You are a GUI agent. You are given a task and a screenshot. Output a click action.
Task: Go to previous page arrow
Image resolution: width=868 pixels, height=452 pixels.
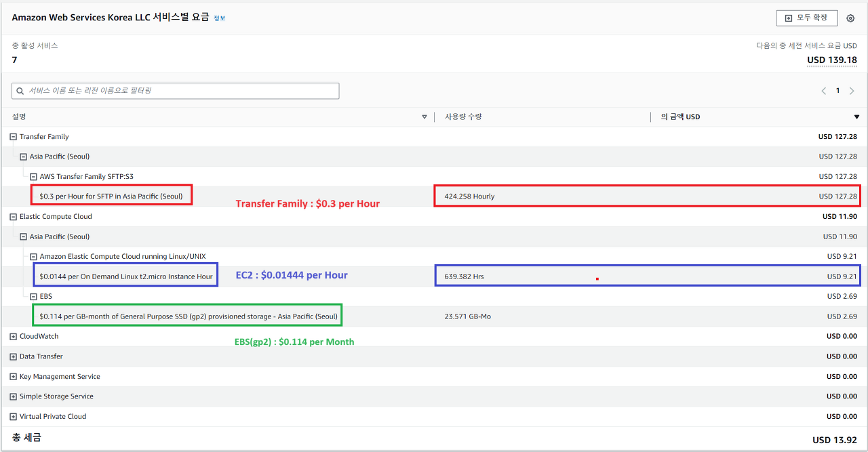coord(824,91)
